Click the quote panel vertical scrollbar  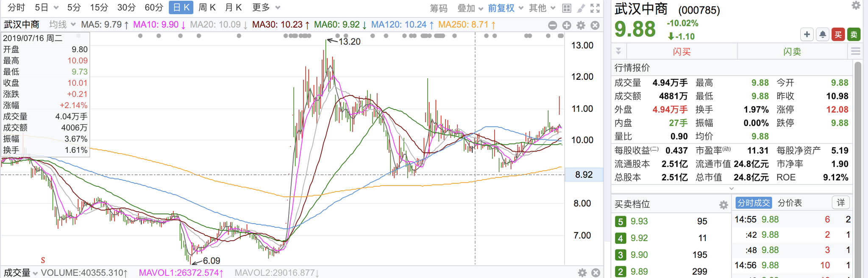858,170
